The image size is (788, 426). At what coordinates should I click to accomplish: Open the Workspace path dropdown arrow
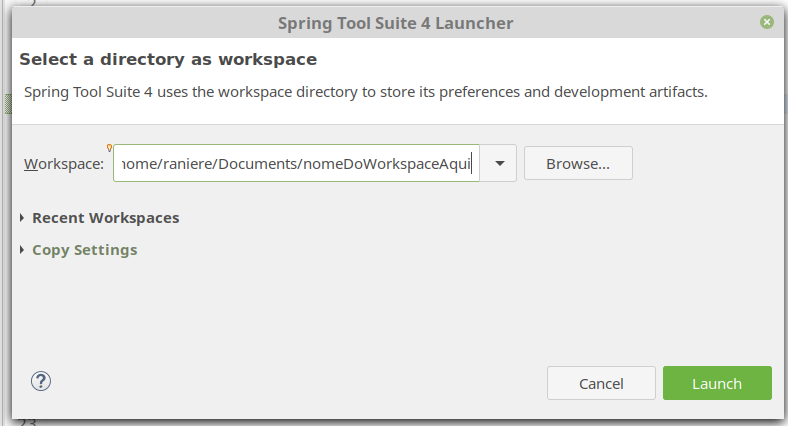click(499, 163)
